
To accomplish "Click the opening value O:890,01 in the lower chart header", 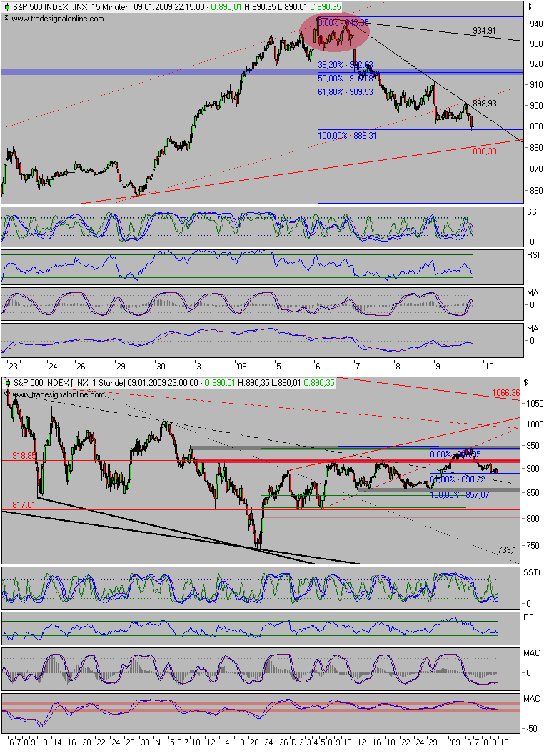I will (220, 383).
